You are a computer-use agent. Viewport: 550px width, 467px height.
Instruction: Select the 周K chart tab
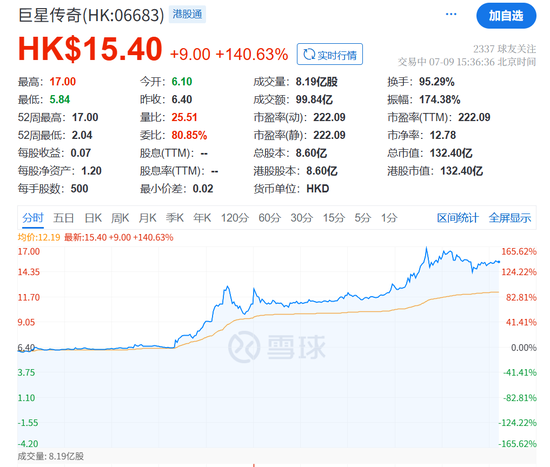click(120, 218)
